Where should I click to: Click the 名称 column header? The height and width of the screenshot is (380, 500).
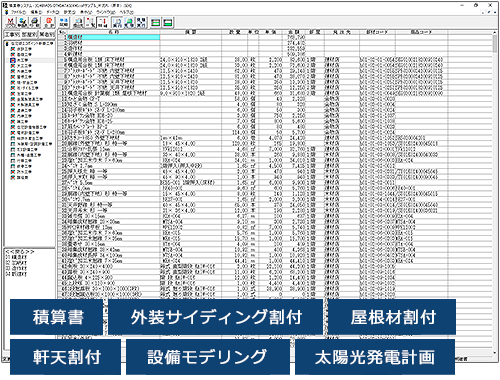(113, 32)
